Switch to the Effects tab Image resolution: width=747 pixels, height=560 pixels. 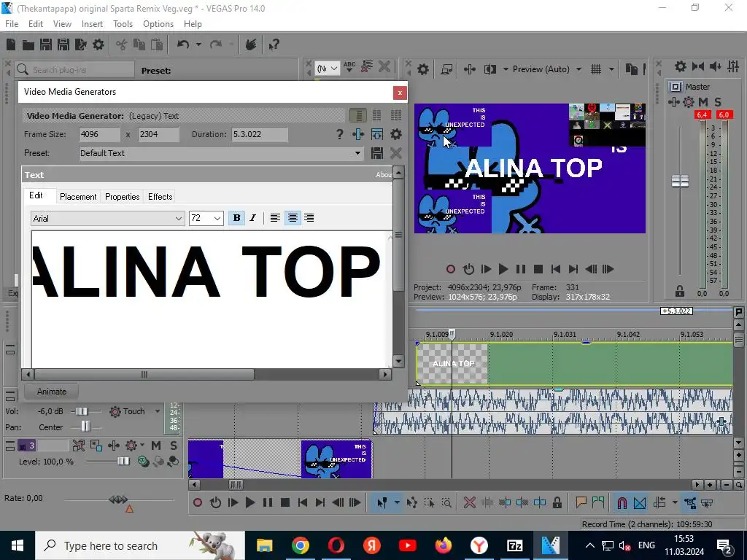click(x=160, y=197)
